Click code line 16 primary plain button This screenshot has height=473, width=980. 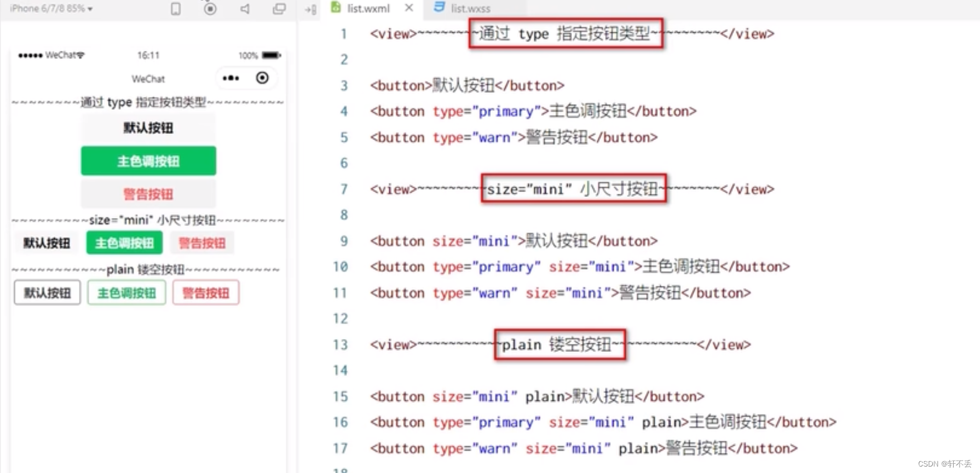(x=603, y=422)
